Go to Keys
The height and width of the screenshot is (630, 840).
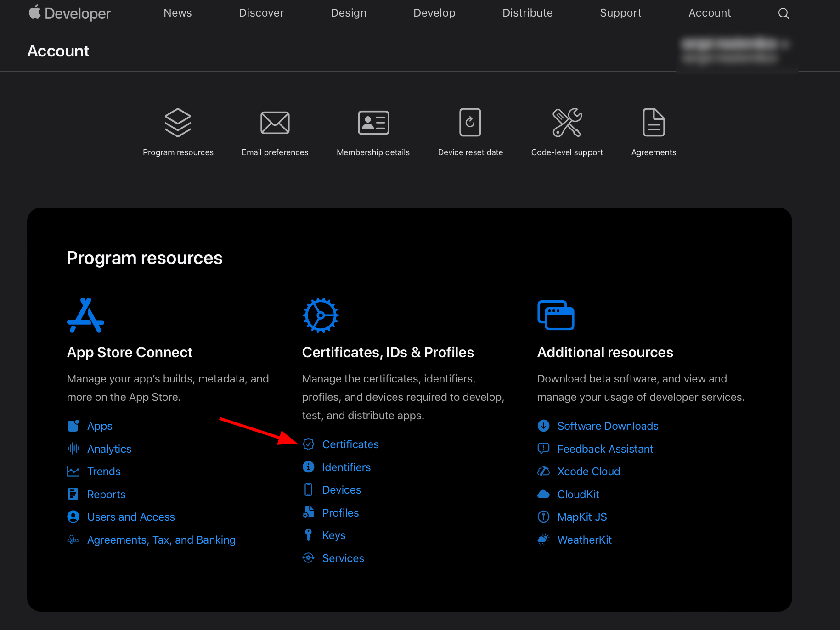(x=334, y=535)
